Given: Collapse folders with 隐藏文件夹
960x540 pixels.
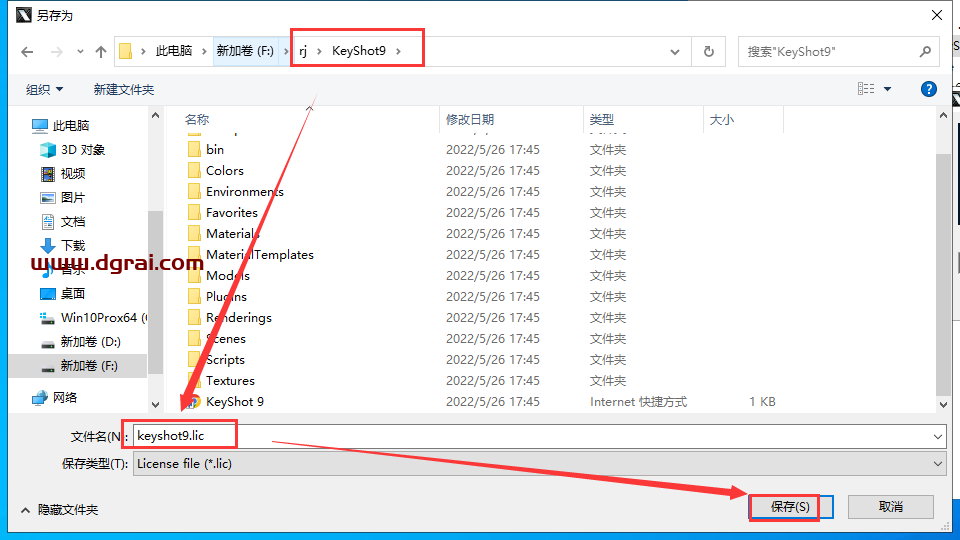Looking at the screenshot, I should [x=59, y=510].
